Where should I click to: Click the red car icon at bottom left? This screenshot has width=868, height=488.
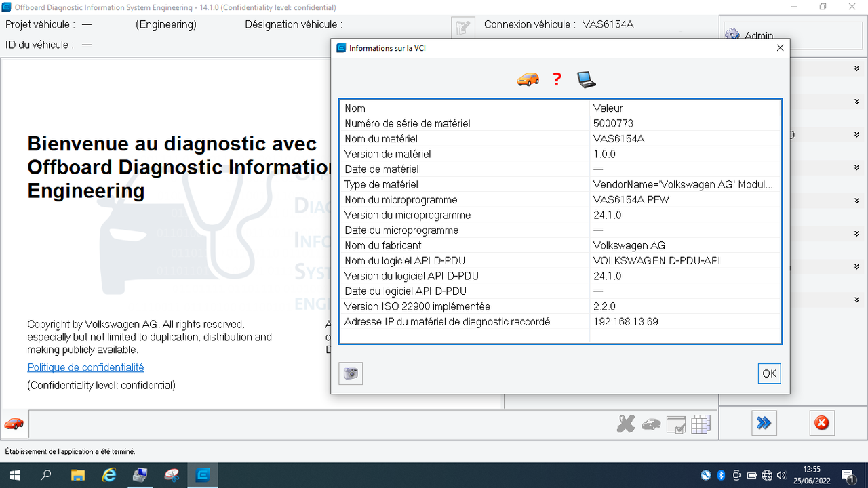[x=14, y=424]
